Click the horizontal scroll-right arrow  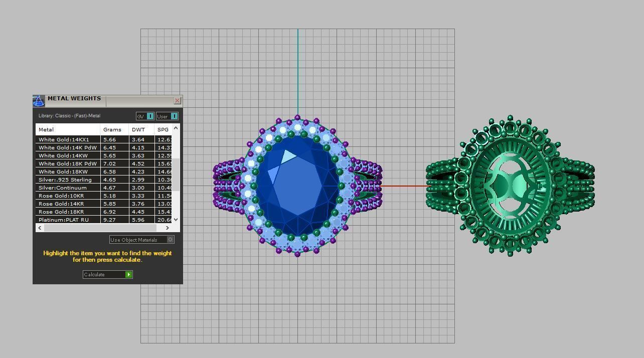click(x=168, y=228)
